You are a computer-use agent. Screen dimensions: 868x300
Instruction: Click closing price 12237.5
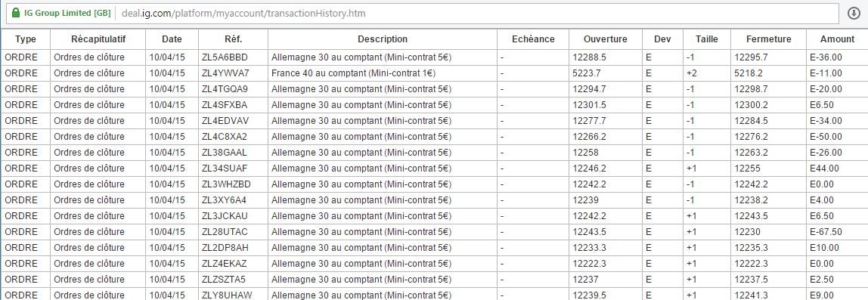pyautogui.click(x=752, y=280)
